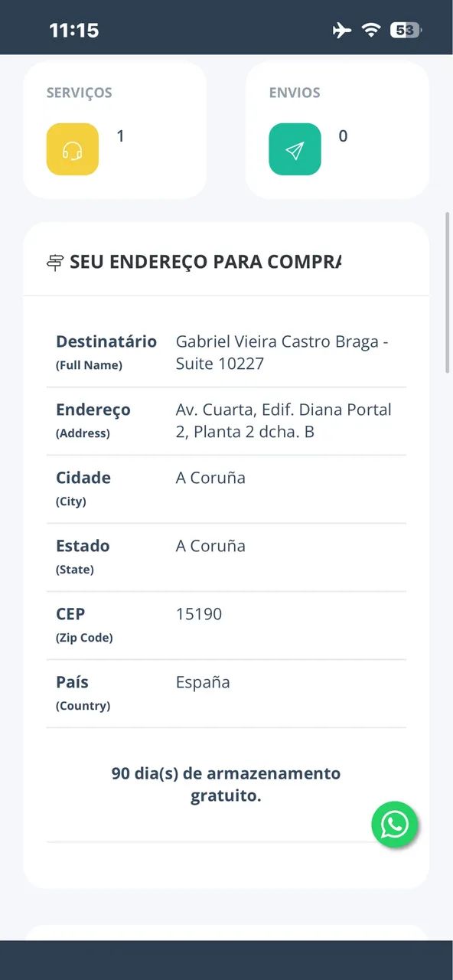Screen dimensions: 453x980
Task: Select the Serviços count number 1
Action: pos(120,136)
